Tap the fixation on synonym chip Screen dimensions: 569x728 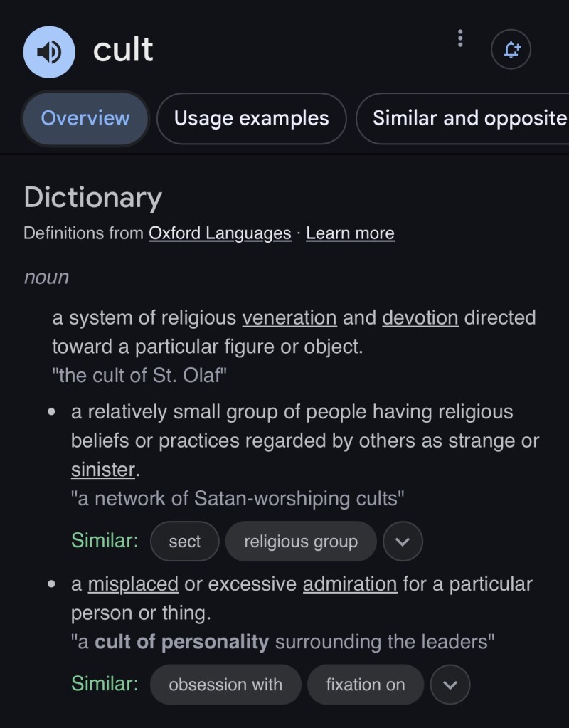point(365,685)
